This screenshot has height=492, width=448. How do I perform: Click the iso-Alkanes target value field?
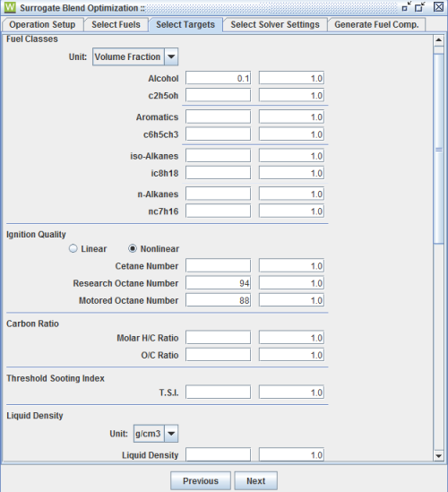click(x=218, y=156)
